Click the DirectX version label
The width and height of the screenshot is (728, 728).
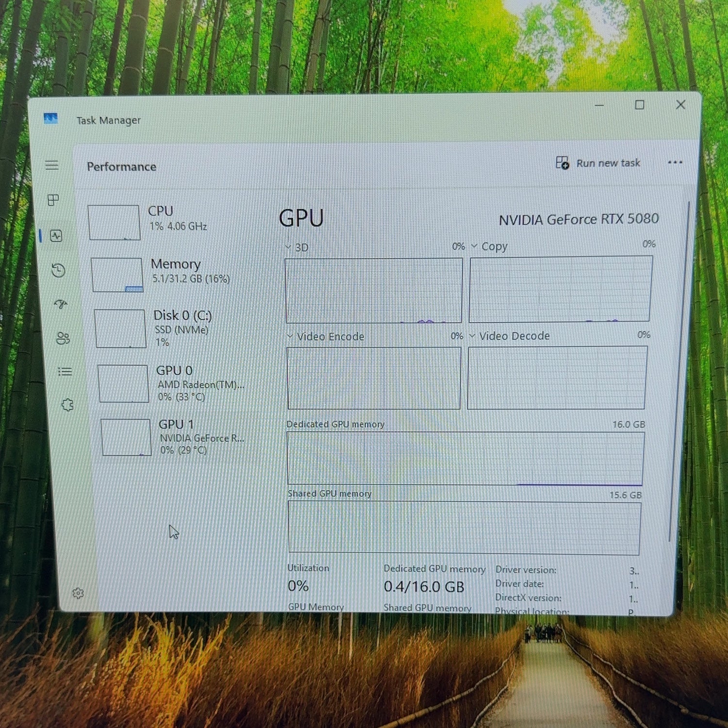point(528,597)
